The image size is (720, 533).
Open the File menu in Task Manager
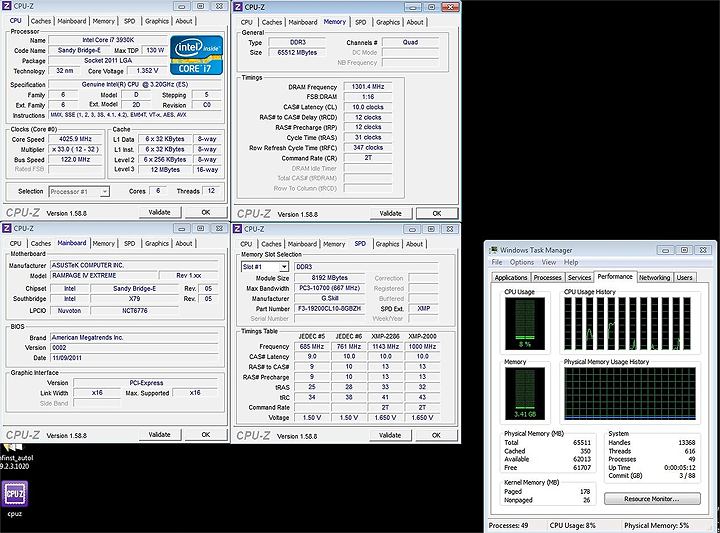coord(498,262)
